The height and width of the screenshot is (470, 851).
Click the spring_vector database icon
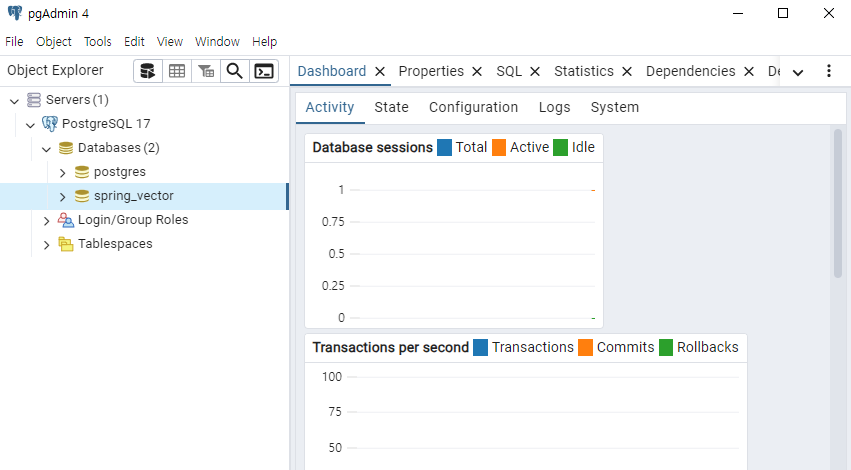(82, 196)
